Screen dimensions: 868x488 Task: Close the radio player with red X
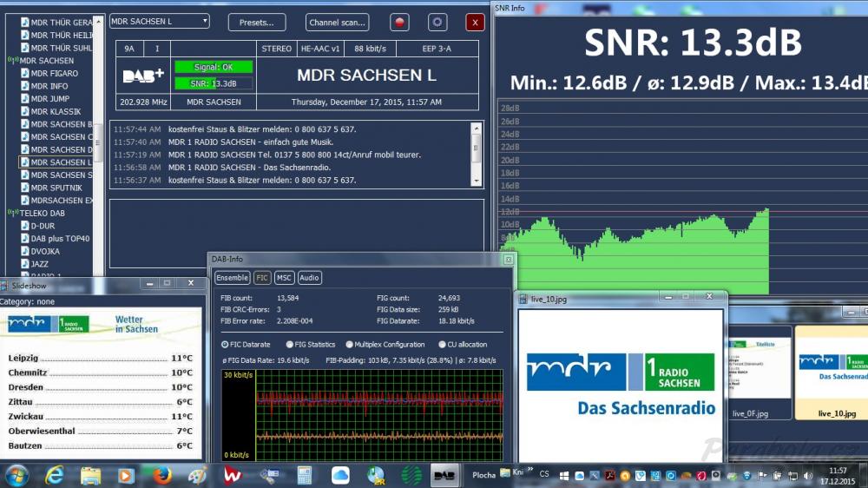point(475,23)
